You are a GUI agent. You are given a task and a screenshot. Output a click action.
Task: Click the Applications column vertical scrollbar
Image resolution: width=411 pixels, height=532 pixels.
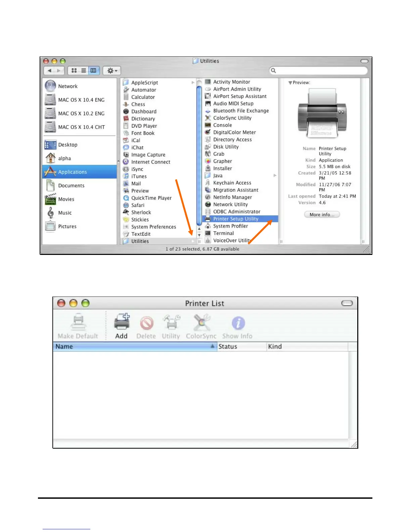point(199,155)
